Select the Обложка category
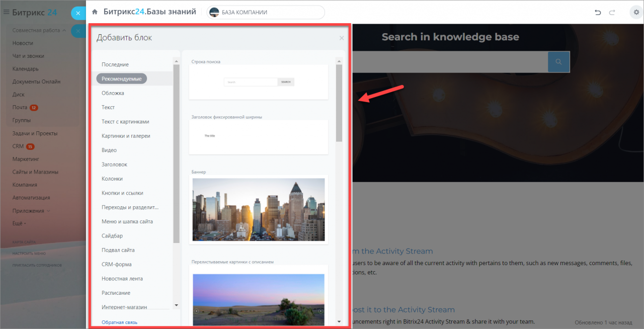 click(113, 93)
